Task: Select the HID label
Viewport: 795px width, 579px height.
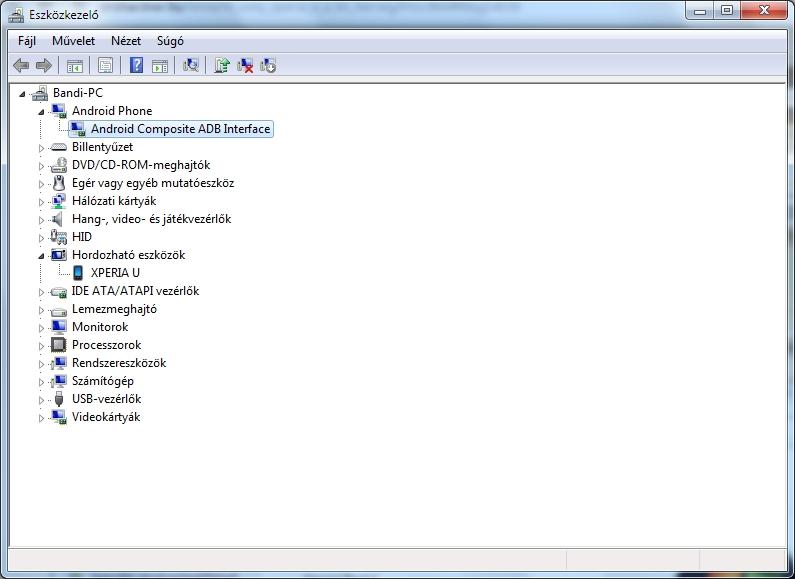Action: tap(82, 237)
